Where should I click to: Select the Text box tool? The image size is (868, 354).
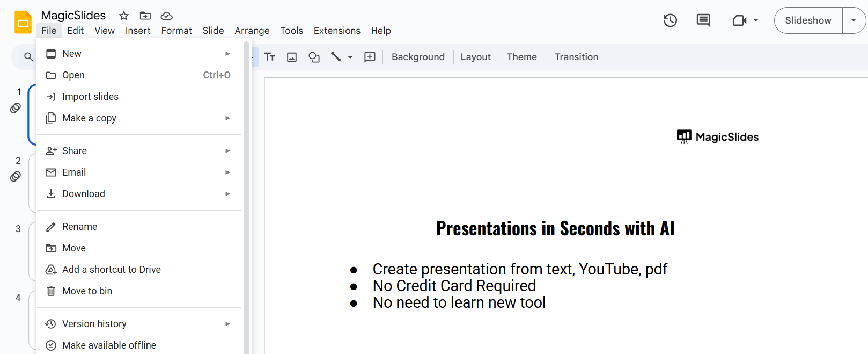270,57
